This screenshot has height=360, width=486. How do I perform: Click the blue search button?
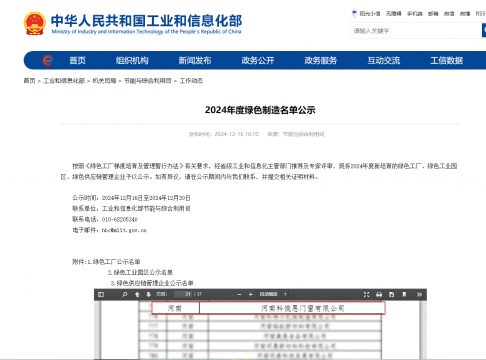pos(484,31)
